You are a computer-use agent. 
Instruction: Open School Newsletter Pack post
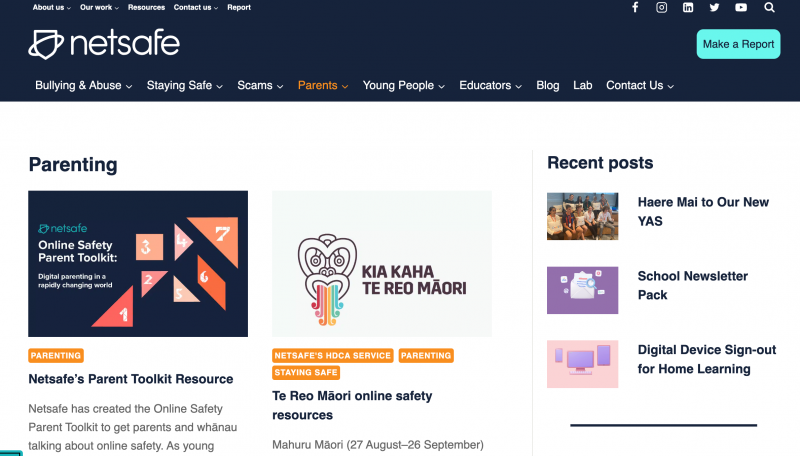(x=692, y=286)
